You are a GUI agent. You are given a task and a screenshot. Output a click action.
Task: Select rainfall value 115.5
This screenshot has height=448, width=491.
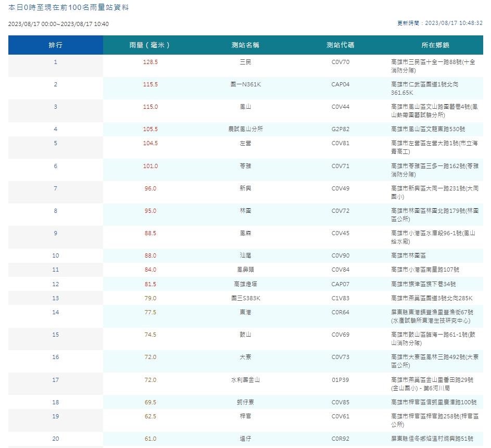click(x=150, y=84)
